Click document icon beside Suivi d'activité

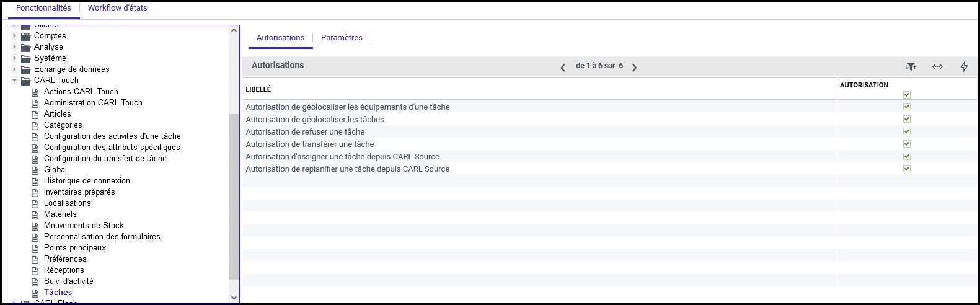(35, 281)
